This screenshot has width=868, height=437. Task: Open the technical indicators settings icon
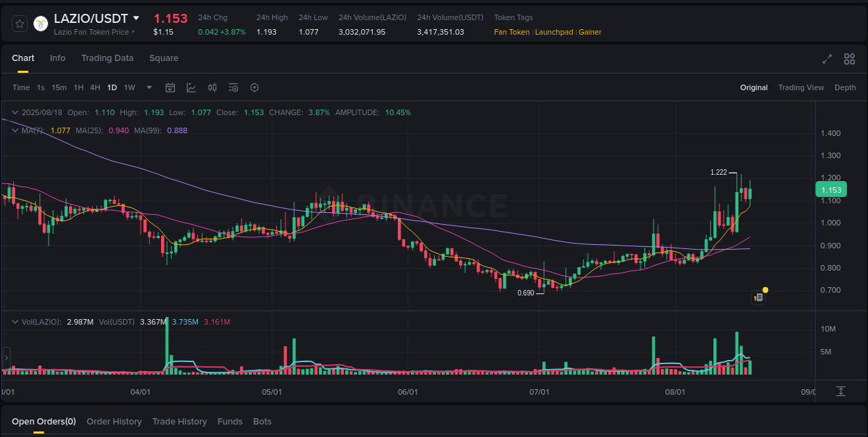click(x=233, y=87)
